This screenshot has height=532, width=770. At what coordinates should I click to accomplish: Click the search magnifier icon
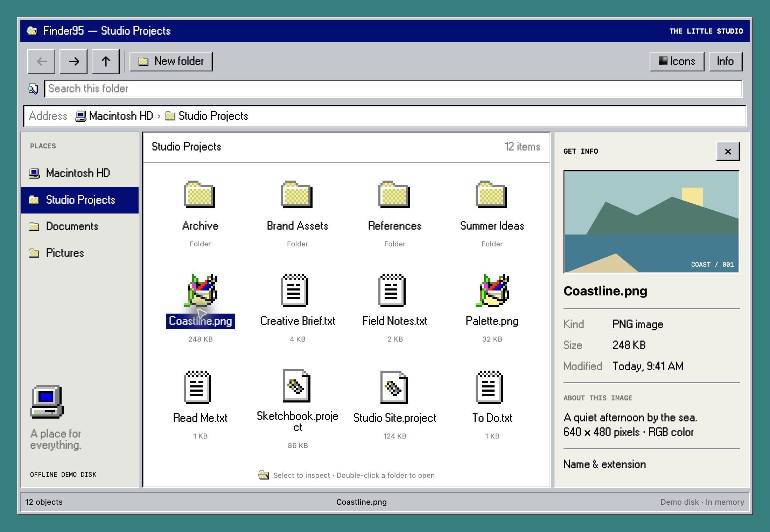click(x=33, y=89)
